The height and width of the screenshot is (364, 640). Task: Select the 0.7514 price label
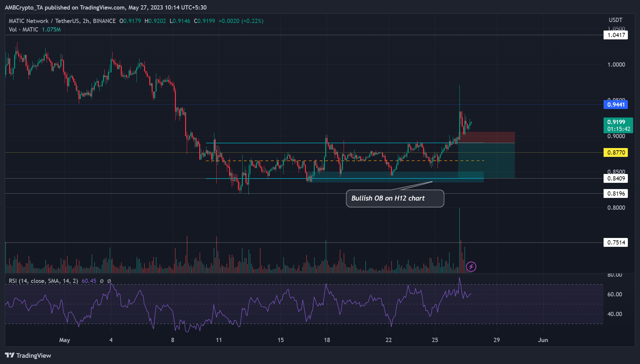(616, 243)
